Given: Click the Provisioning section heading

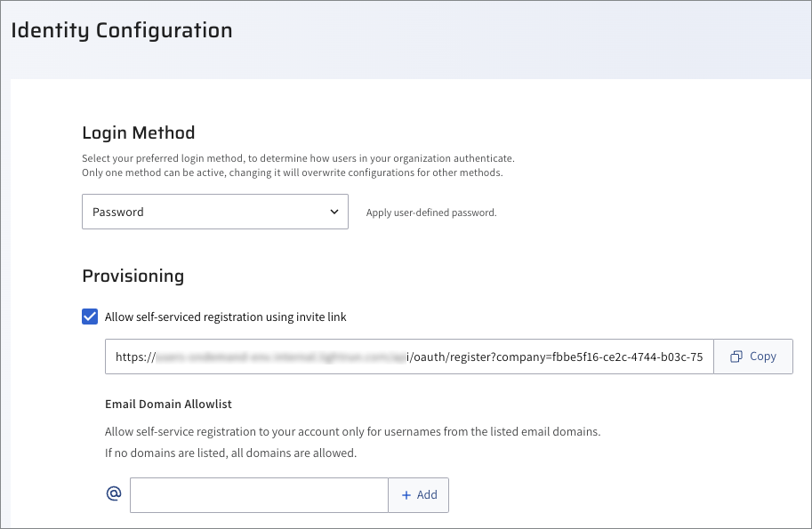Looking at the screenshot, I should 133,276.
